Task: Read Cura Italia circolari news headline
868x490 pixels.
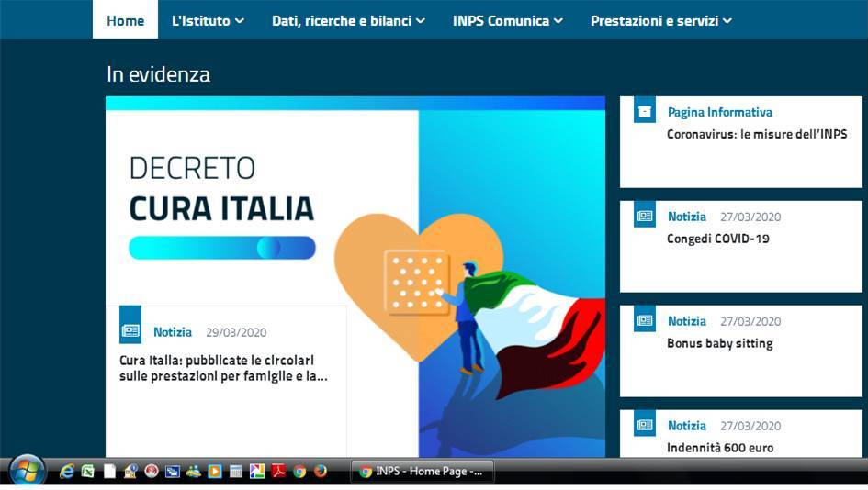Action: click(x=223, y=368)
